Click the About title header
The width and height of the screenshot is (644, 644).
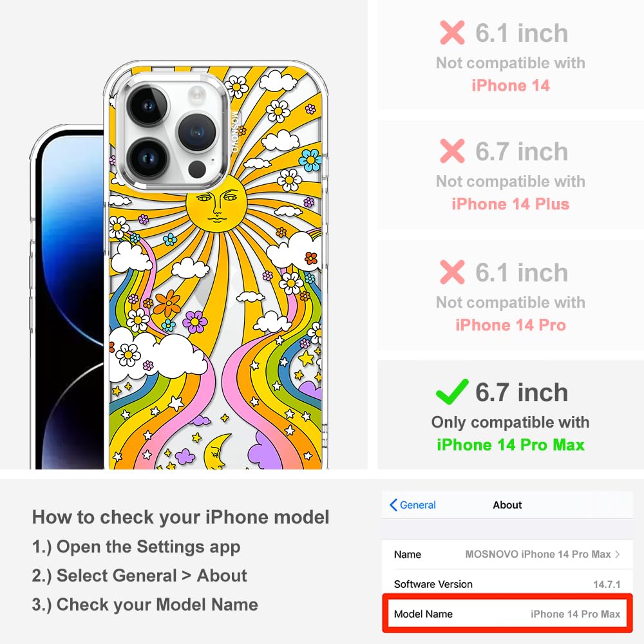click(x=507, y=505)
